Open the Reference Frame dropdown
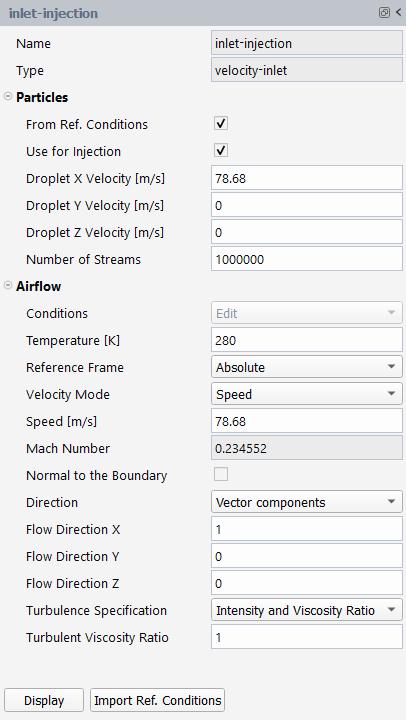406x720 pixels. click(307, 367)
